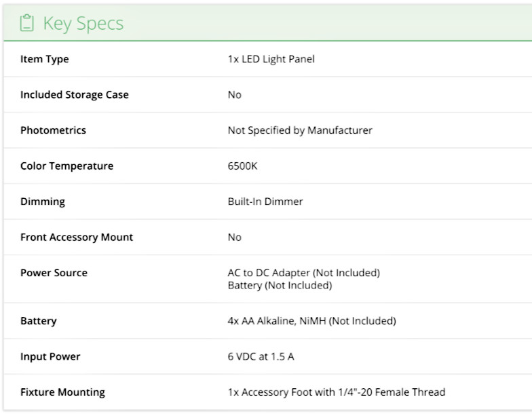Click the 6500K color temperature value

242,166
